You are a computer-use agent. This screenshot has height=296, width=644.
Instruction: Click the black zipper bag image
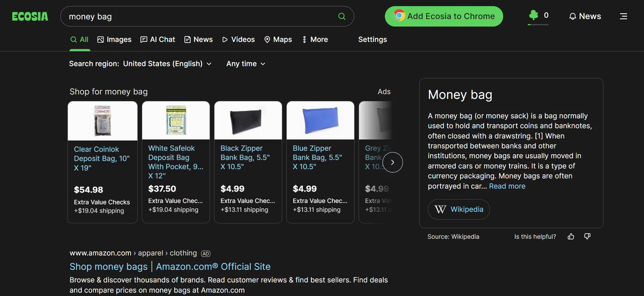coord(248,120)
